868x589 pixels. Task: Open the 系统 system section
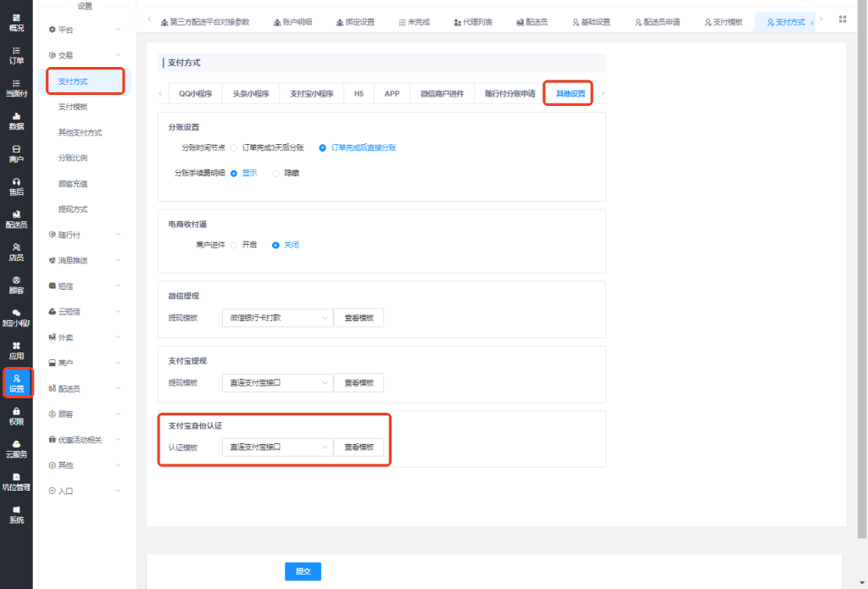point(16,514)
